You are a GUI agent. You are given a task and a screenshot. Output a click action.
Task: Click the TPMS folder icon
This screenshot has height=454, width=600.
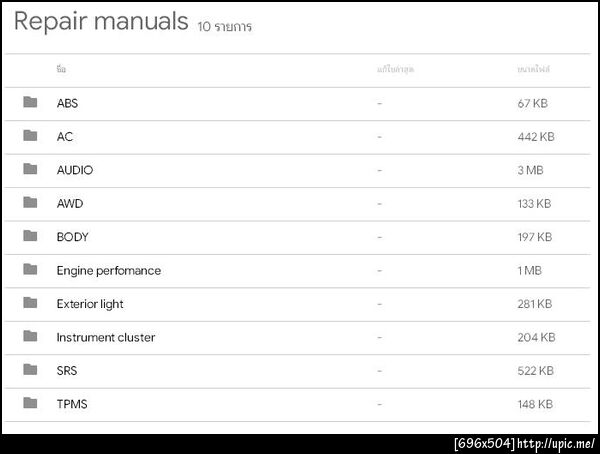(x=30, y=403)
